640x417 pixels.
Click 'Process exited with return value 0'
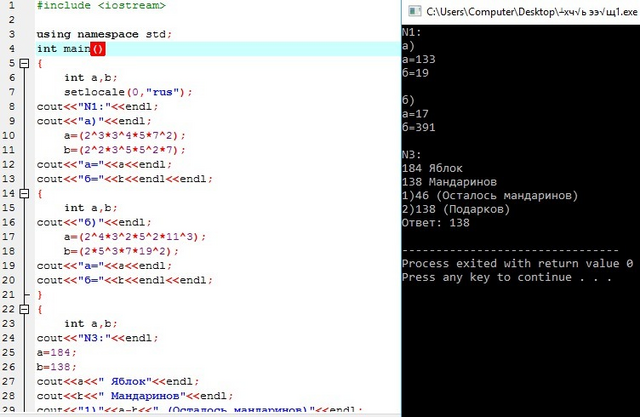click(517, 264)
